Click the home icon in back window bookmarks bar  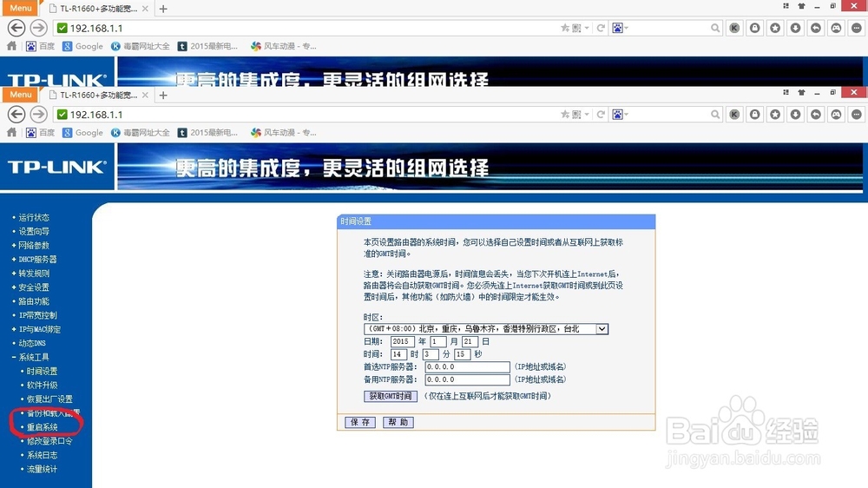(x=11, y=46)
